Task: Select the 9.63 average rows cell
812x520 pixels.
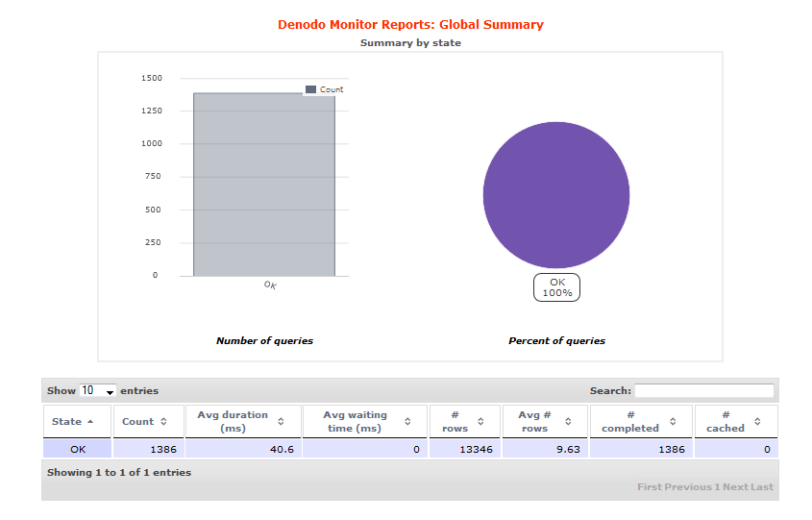Action: point(545,450)
